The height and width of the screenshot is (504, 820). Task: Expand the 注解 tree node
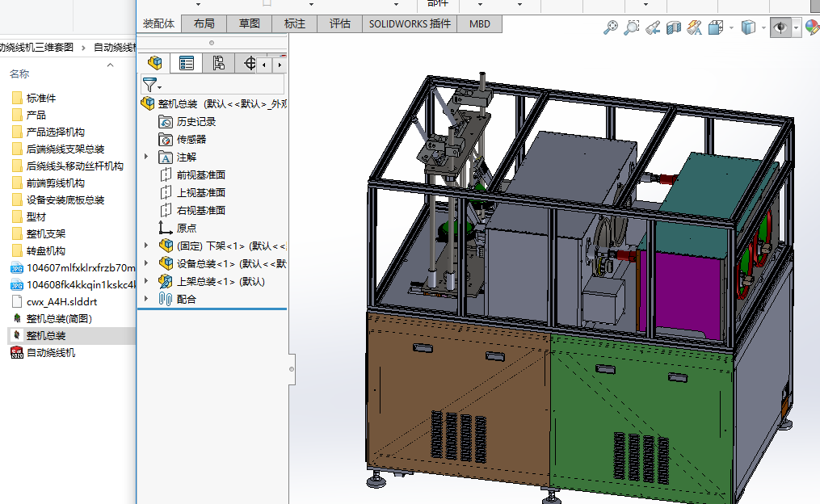click(146, 157)
